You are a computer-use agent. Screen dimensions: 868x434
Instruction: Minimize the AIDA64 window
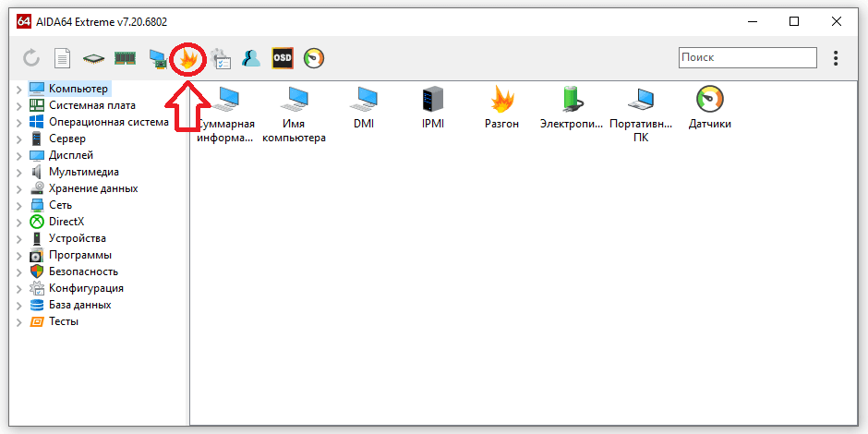point(752,21)
